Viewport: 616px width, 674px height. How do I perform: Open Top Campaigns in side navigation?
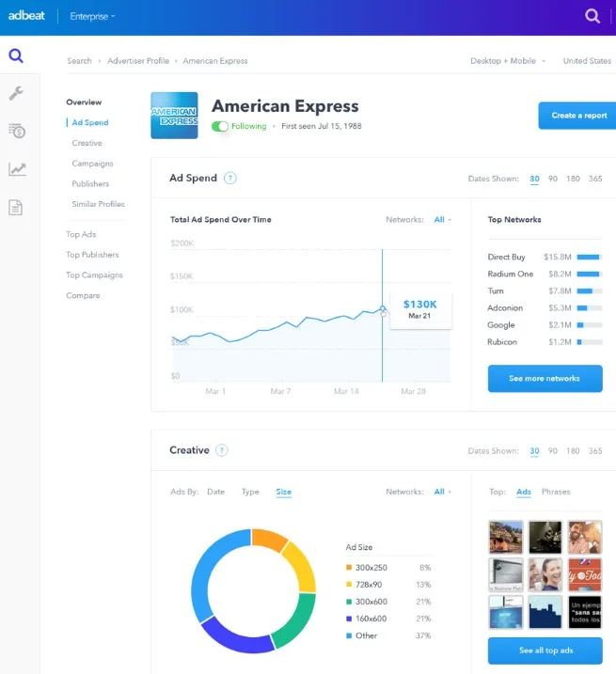pos(94,275)
